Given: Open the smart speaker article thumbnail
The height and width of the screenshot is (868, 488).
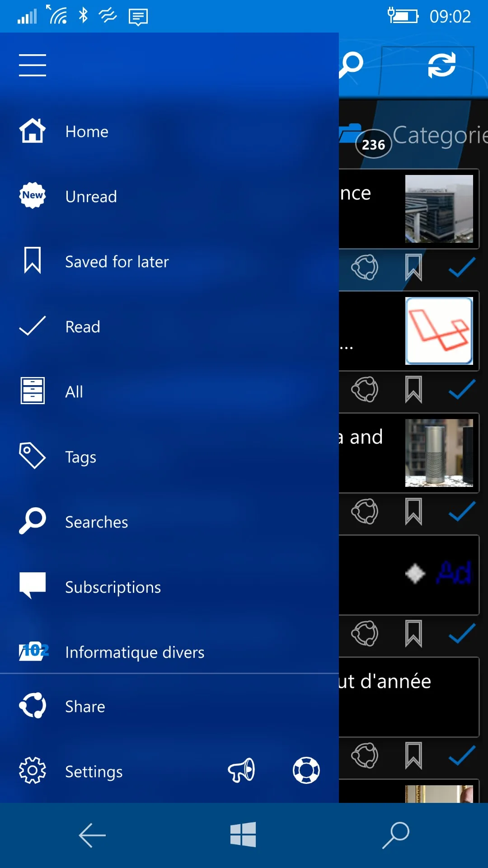Looking at the screenshot, I should pyautogui.click(x=439, y=453).
